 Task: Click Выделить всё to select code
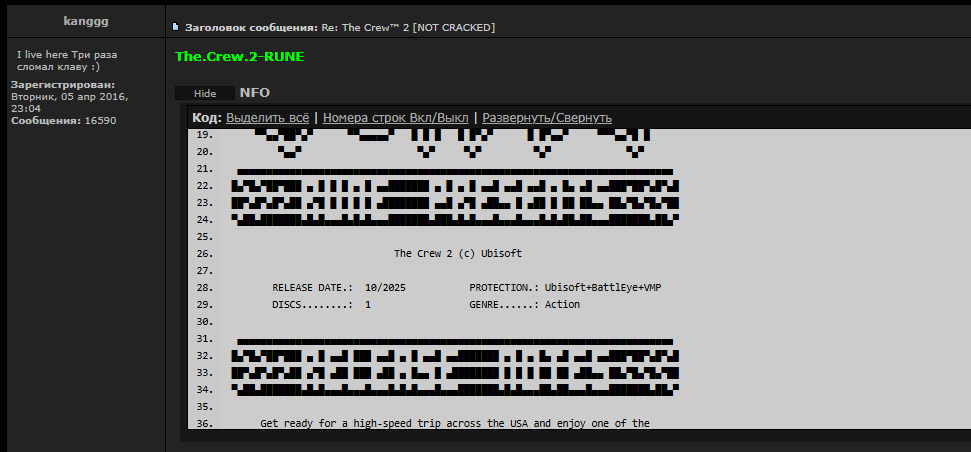[268, 118]
